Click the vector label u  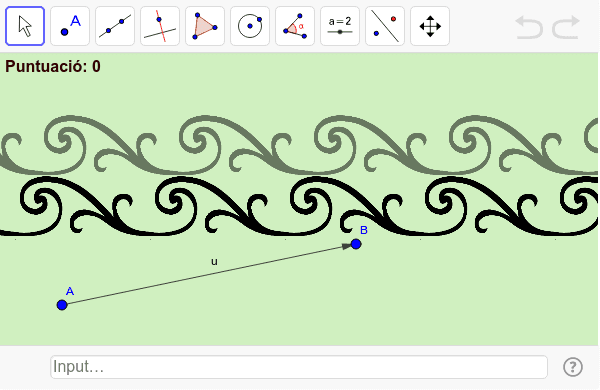214,261
